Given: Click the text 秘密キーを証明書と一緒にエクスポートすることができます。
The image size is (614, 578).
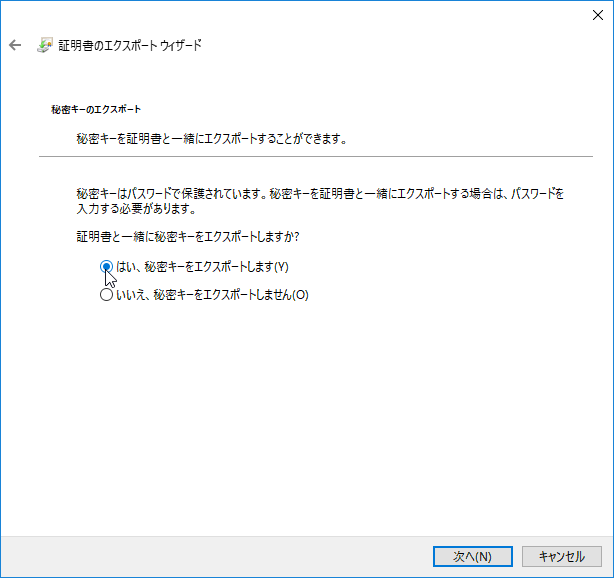Looking at the screenshot, I should pyautogui.click(x=211, y=139).
